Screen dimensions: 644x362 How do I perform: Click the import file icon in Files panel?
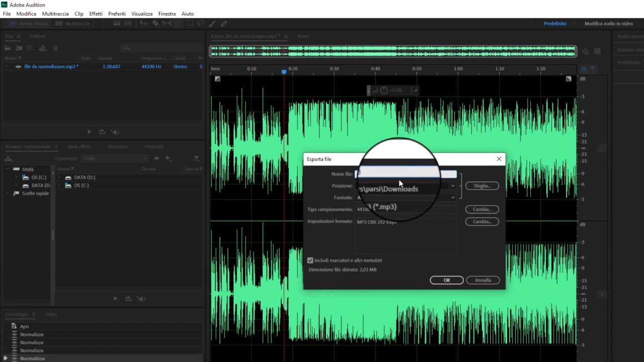click(19, 48)
